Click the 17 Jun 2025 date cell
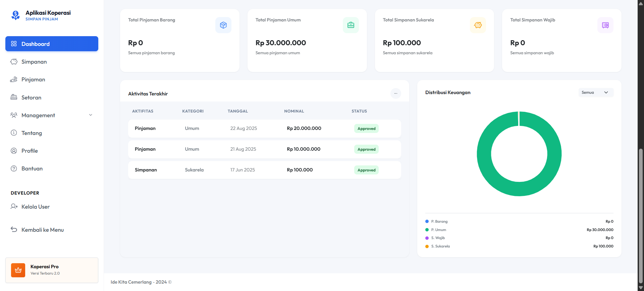 [x=243, y=170]
